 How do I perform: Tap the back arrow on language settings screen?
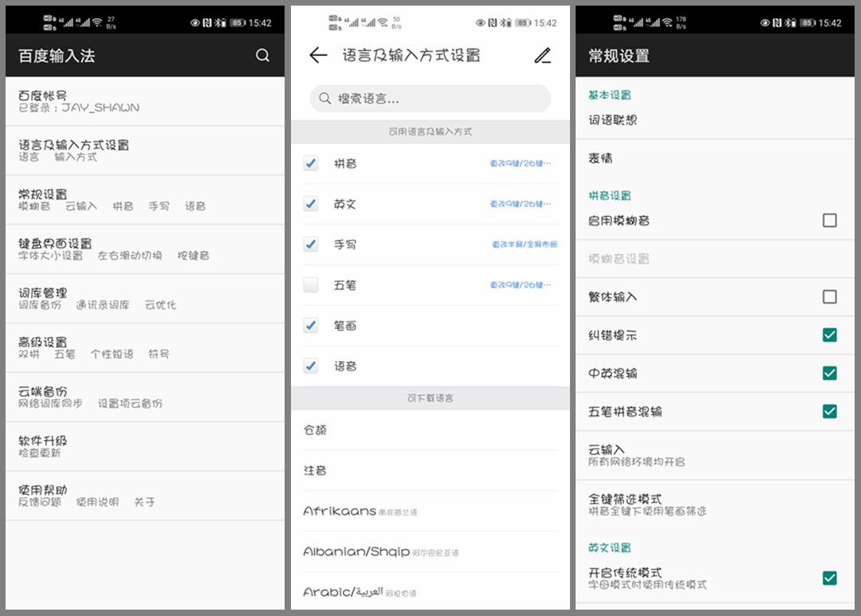pyautogui.click(x=318, y=56)
